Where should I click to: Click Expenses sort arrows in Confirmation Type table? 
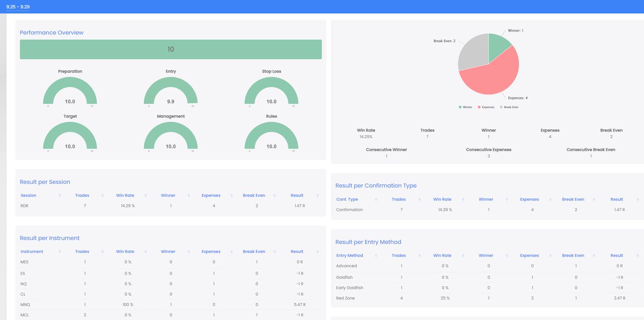(x=550, y=199)
